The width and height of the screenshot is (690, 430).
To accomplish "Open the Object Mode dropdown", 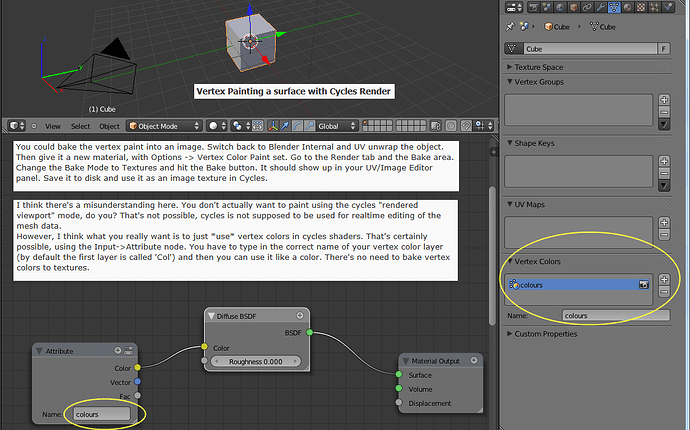I will coord(164,126).
